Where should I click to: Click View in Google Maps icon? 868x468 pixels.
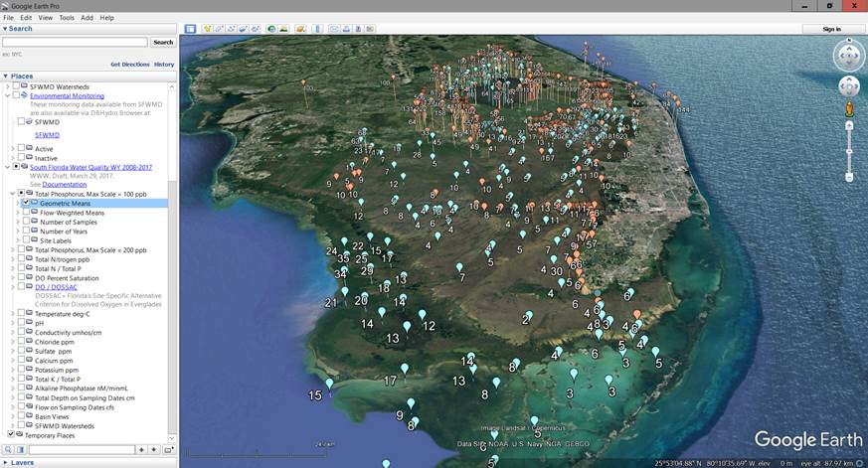click(370, 29)
